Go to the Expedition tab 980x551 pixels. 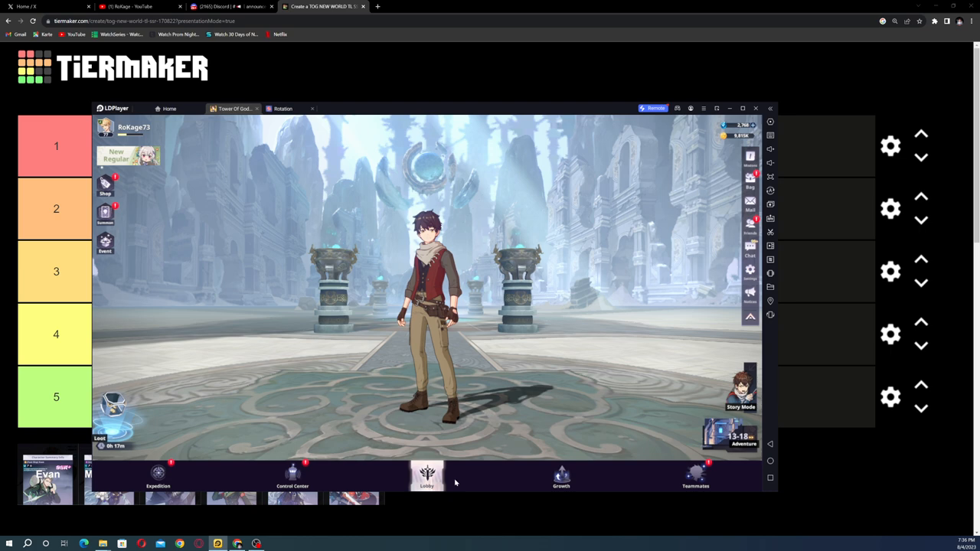(158, 475)
